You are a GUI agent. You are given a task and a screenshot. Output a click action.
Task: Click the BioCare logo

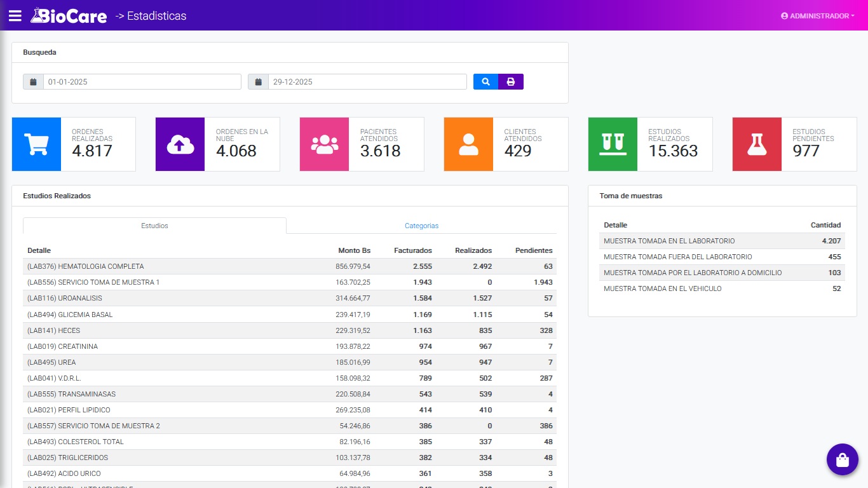69,16
